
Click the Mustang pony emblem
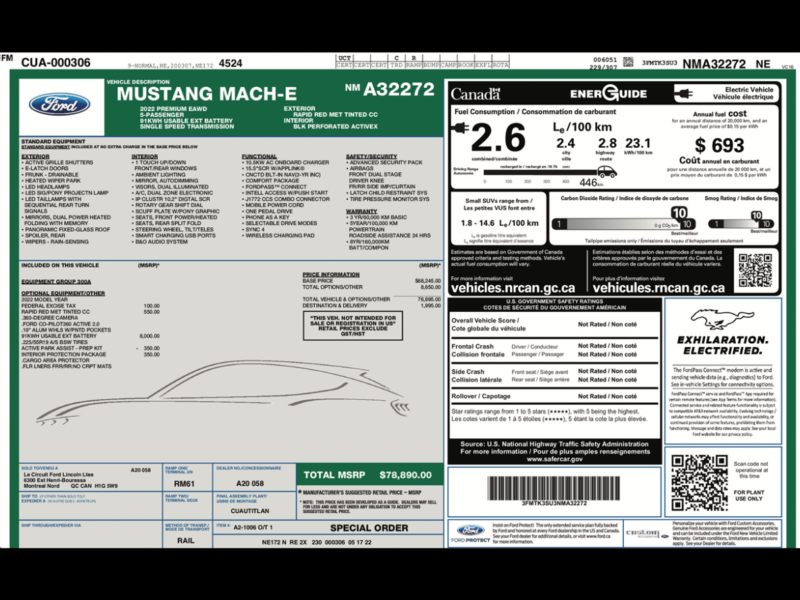point(721,319)
